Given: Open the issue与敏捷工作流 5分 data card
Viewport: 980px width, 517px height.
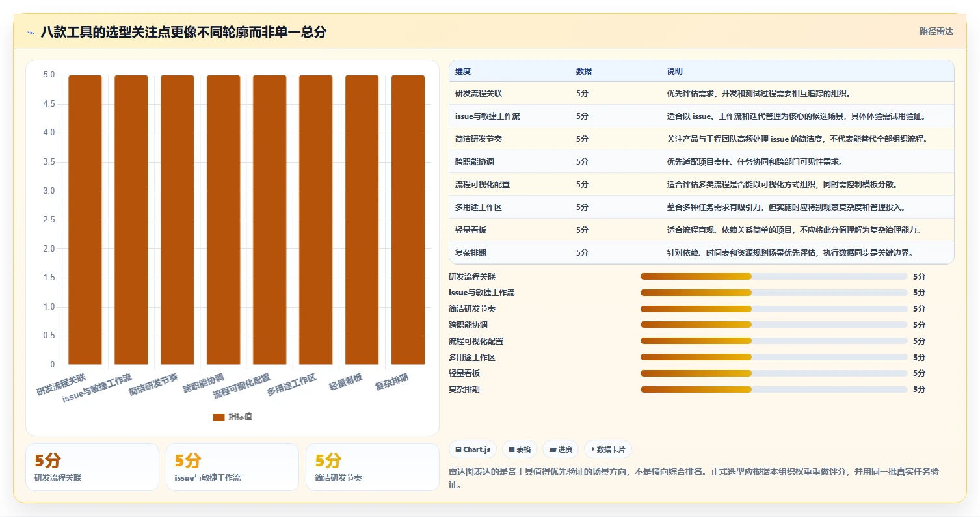Looking at the screenshot, I should coord(232,467).
